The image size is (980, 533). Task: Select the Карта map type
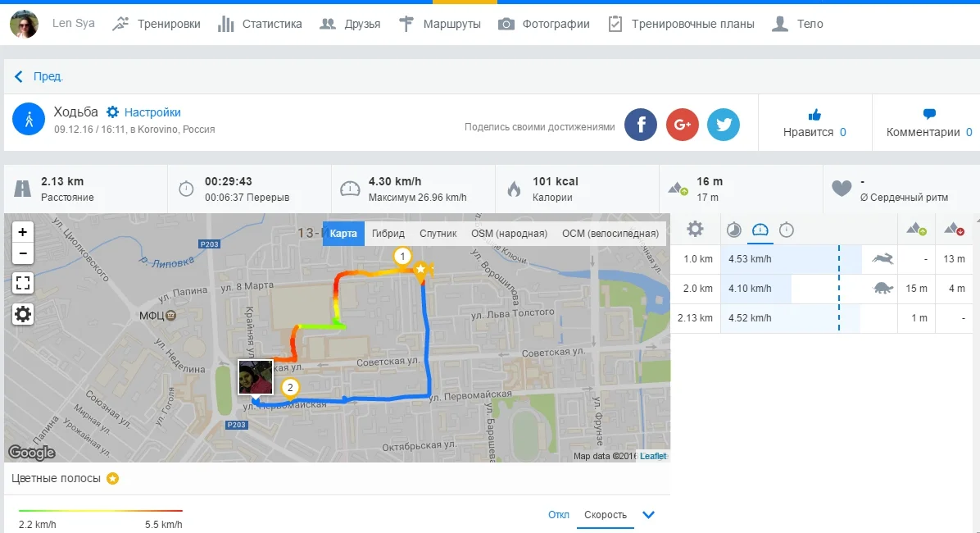tap(343, 234)
